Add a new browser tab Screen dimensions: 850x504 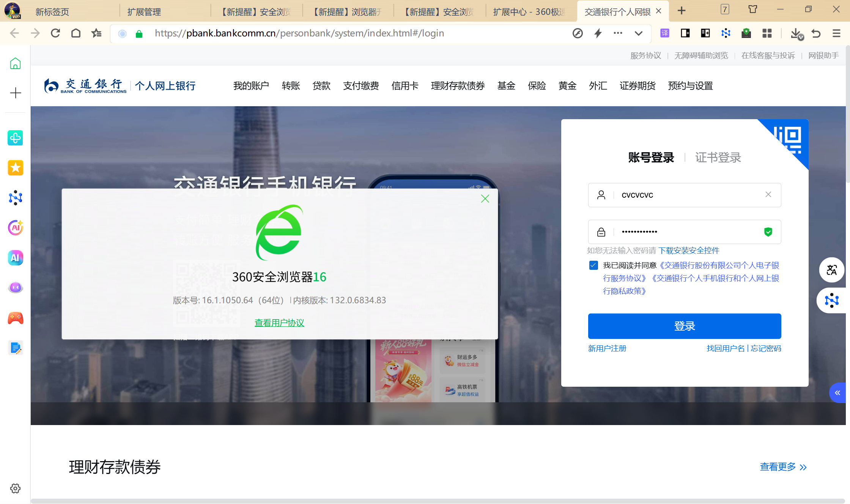[682, 11]
